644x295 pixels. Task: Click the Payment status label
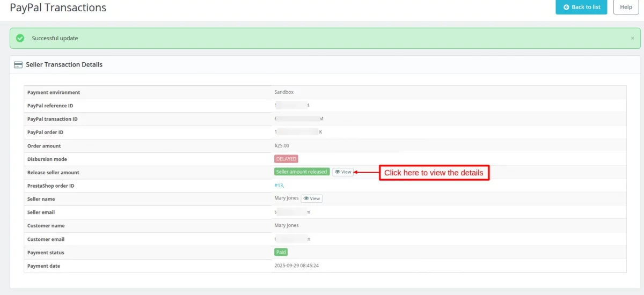point(46,252)
